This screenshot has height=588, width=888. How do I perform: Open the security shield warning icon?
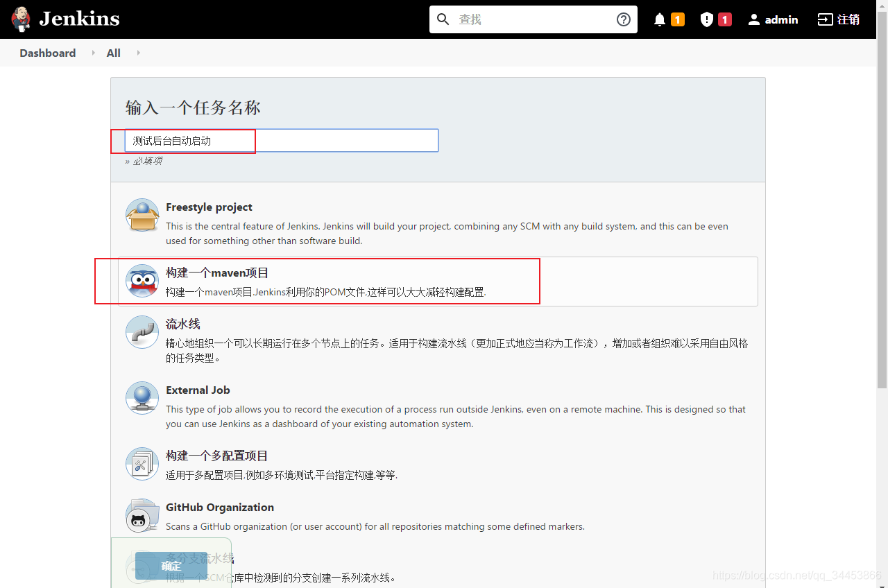tap(707, 19)
